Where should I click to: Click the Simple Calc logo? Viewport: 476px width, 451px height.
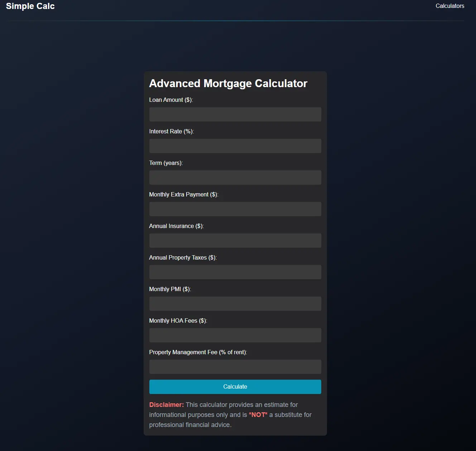pos(30,6)
